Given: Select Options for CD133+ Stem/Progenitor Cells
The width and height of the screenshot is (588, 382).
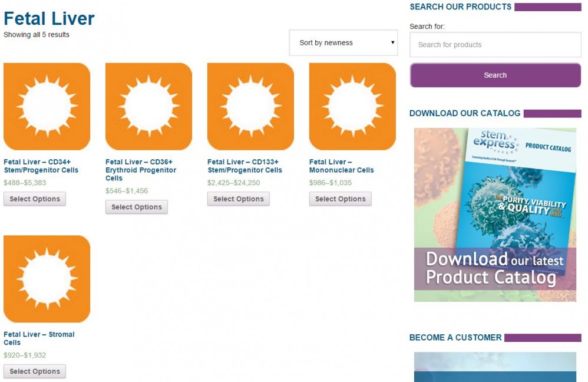Looking at the screenshot, I should click(x=239, y=199).
